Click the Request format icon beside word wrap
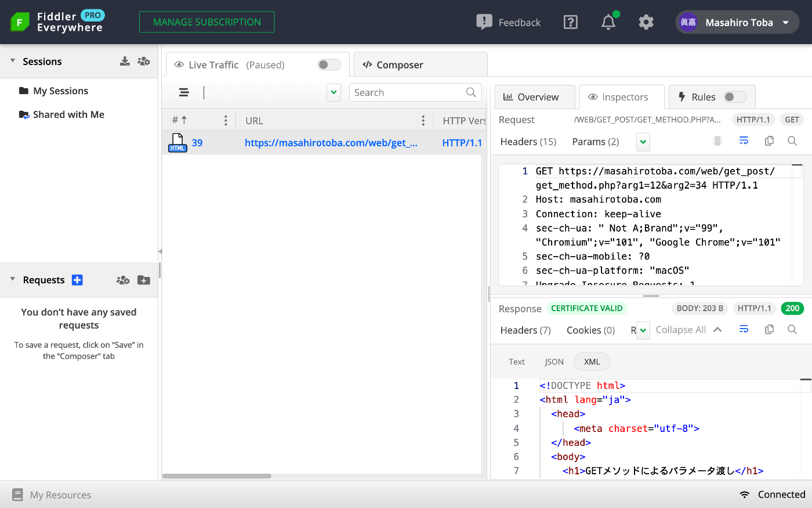812x508 pixels. pyautogui.click(x=717, y=140)
